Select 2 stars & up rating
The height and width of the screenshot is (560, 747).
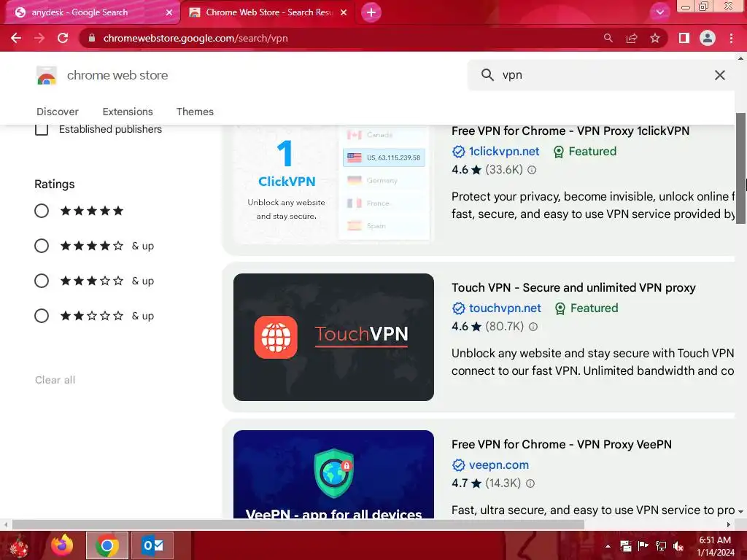click(42, 316)
